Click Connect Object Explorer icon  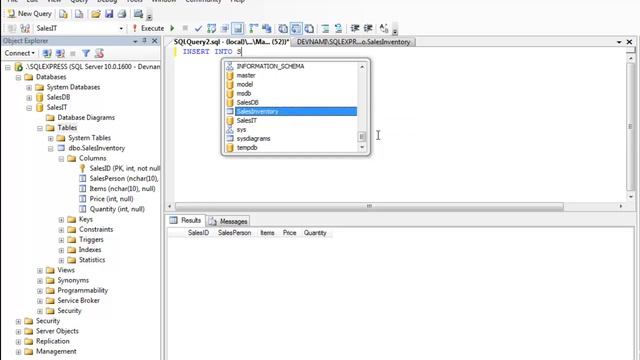[x=47, y=53]
